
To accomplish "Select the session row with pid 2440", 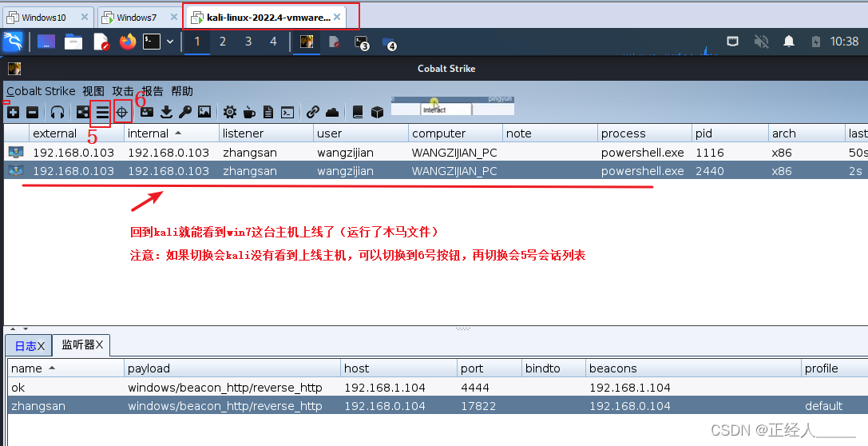I will (436, 171).
